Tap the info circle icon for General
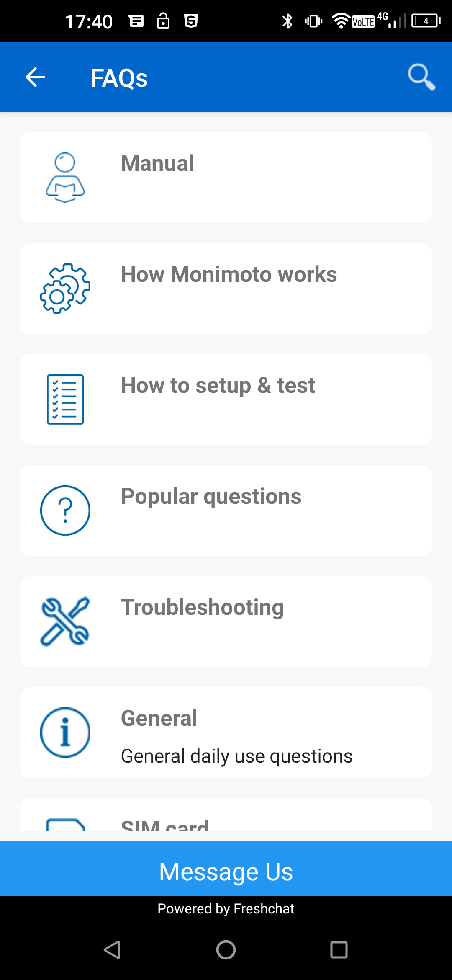Viewport: 452px width, 980px height. [65, 732]
